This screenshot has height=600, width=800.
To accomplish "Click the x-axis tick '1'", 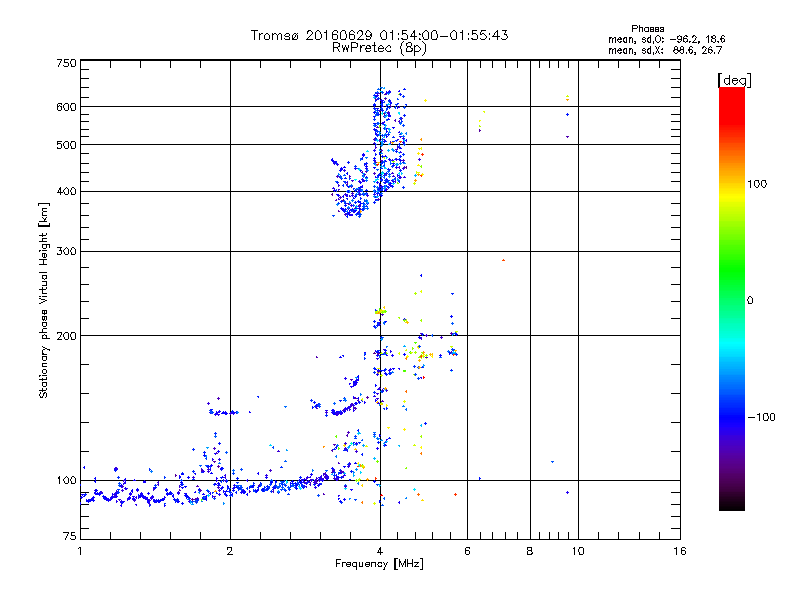I will point(80,551).
